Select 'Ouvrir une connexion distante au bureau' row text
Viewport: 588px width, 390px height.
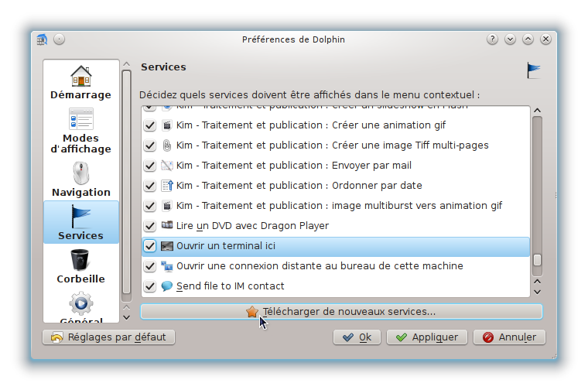click(x=320, y=266)
